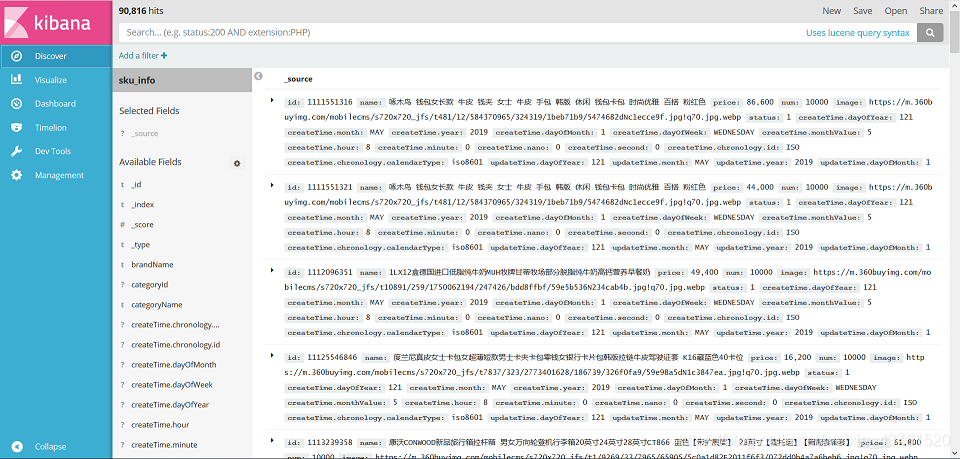
Task: Click the 90,816 hits count
Action: coord(141,11)
